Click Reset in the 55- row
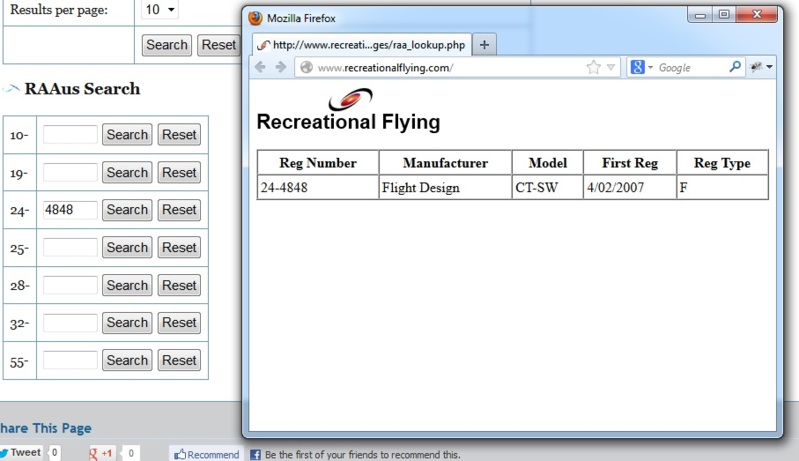This screenshot has width=799, height=461. pyautogui.click(x=179, y=360)
